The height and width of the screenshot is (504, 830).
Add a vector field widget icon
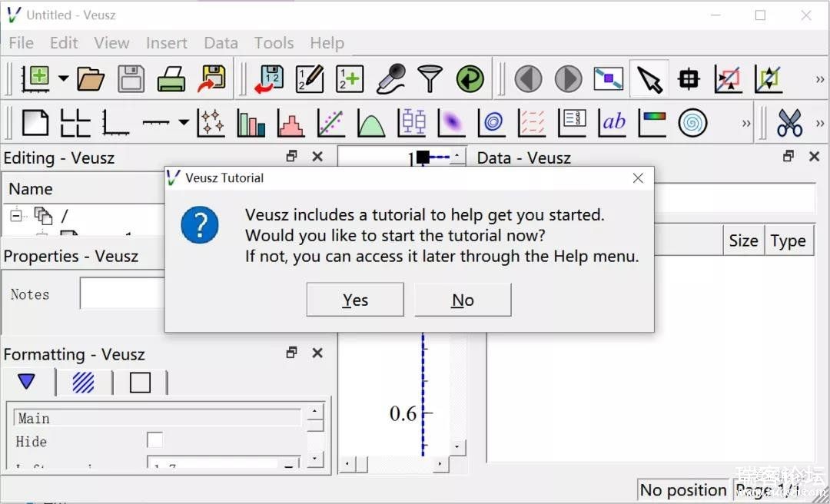532,122
